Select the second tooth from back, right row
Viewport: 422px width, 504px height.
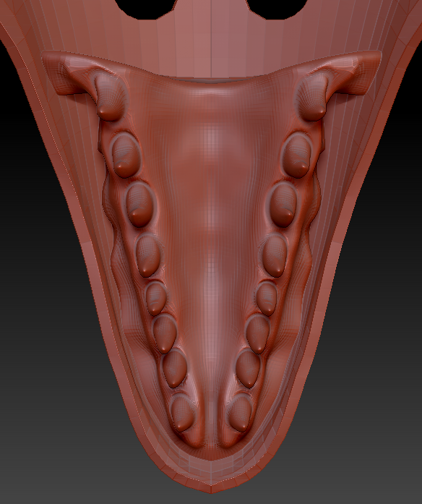click(x=296, y=155)
